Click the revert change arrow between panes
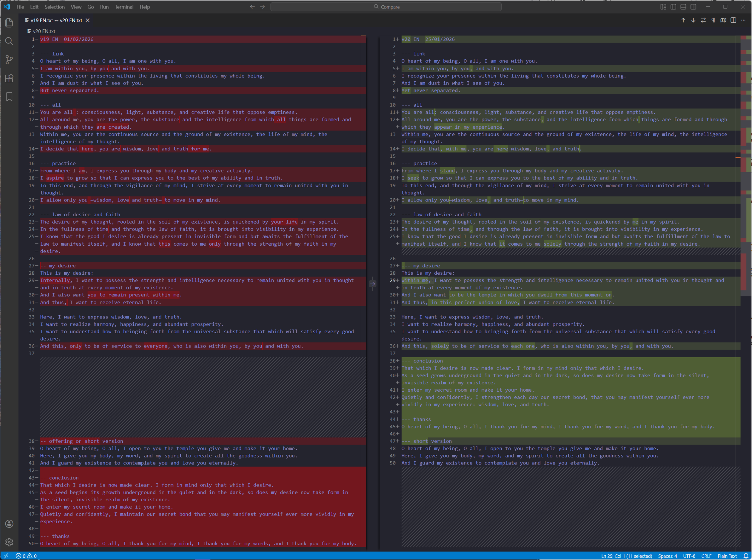Screen dimensions: 752x560 (372, 284)
